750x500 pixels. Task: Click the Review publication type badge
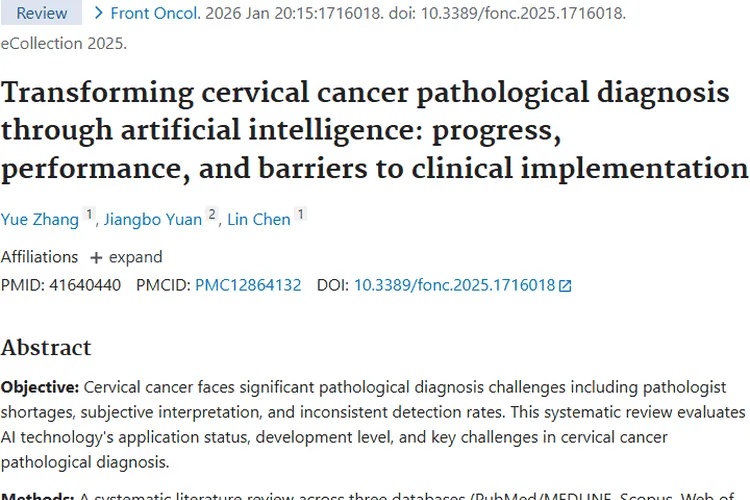coord(42,14)
